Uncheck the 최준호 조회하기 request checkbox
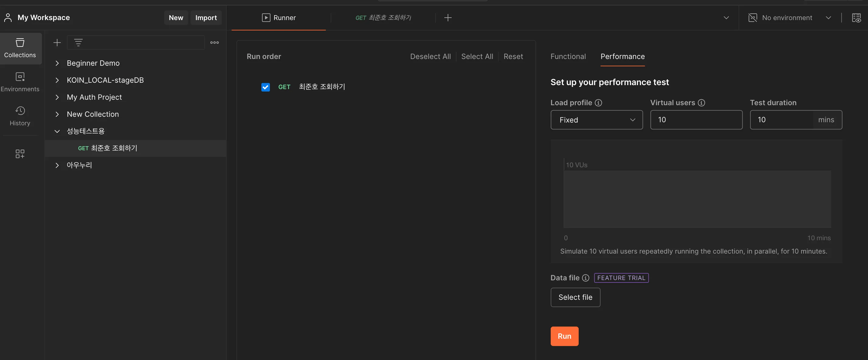This screenshot has width=868, height=360. 265,87
